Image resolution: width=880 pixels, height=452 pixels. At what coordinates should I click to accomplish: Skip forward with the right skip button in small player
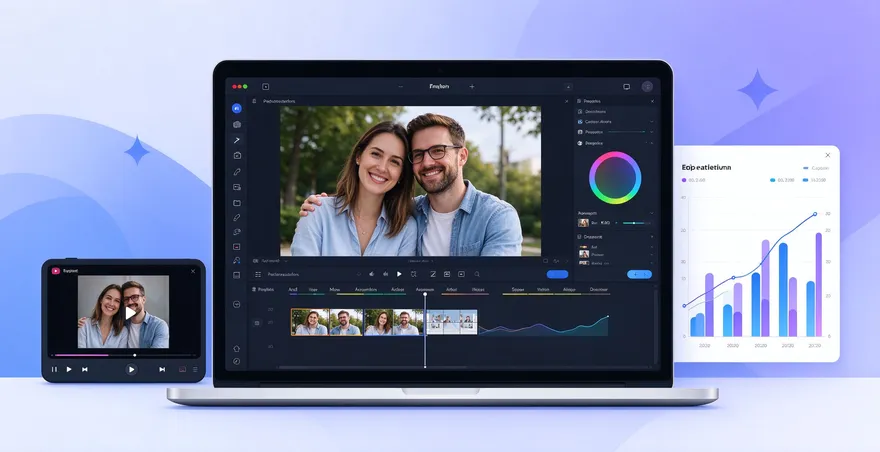162,369
